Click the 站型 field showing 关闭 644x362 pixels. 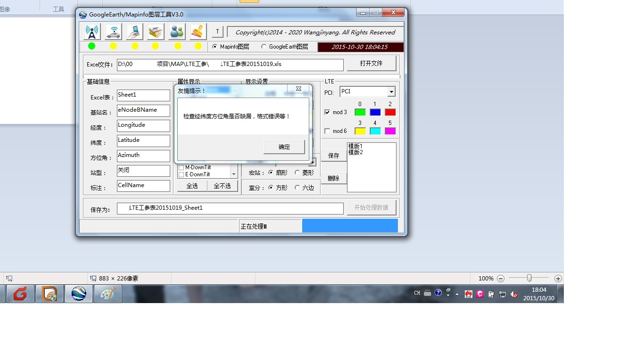143,171
